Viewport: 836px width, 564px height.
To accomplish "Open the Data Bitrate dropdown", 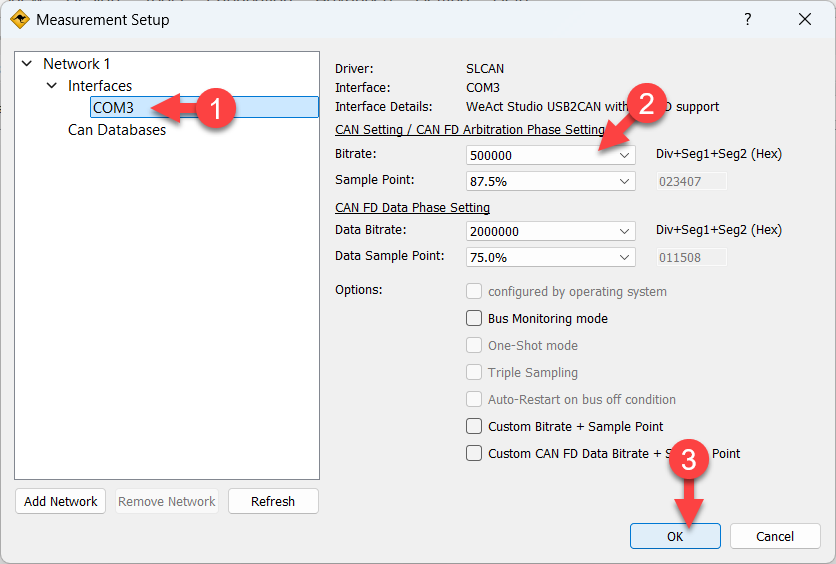I will 625,231.
